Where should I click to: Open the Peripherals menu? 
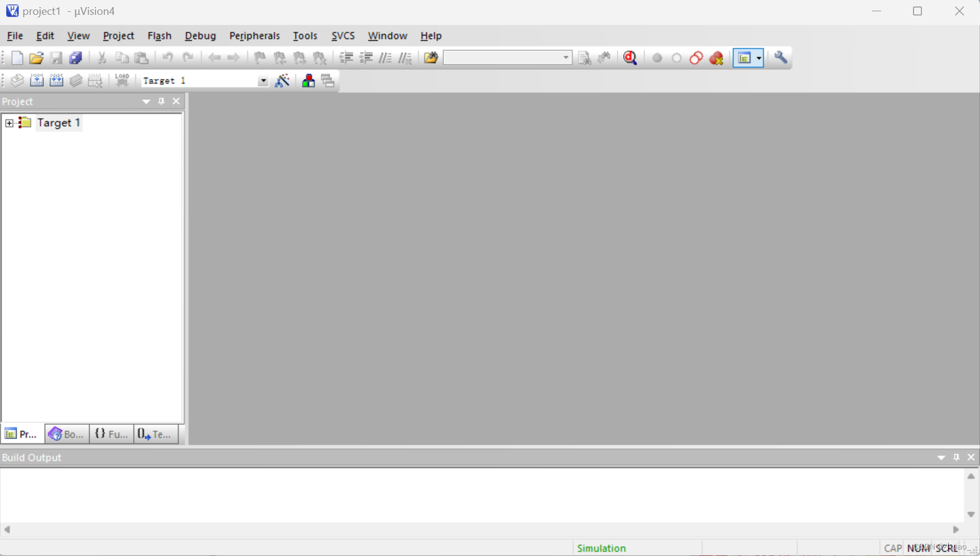(254, 36)
